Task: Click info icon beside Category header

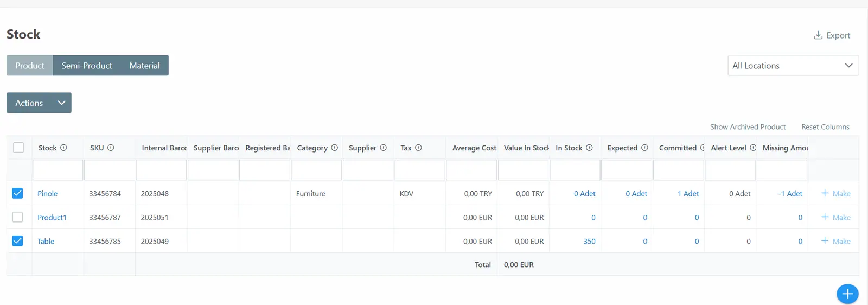Action: [x=335, y=148]
